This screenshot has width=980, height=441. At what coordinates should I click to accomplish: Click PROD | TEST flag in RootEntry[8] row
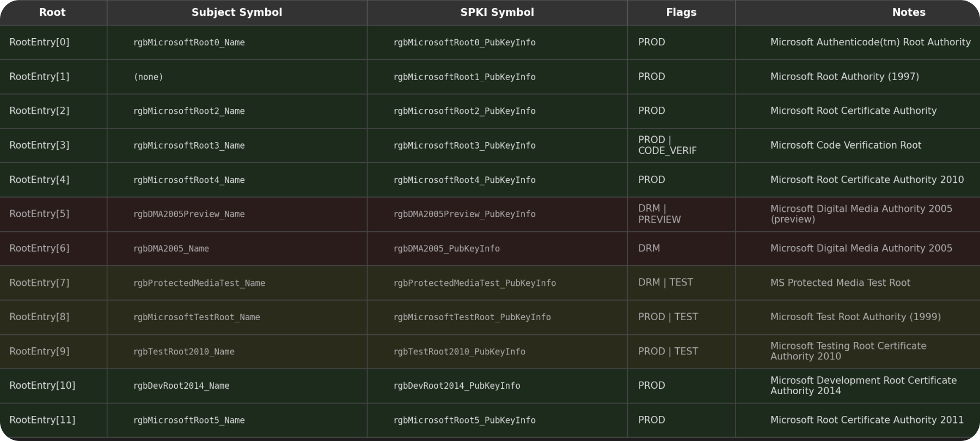(x=668, y=317)
